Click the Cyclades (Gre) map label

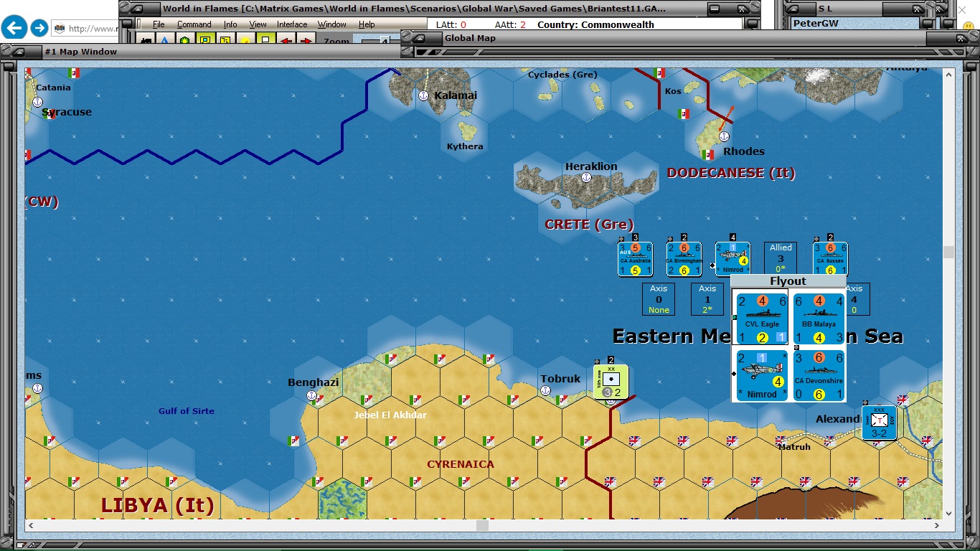[x=562, y=75]
